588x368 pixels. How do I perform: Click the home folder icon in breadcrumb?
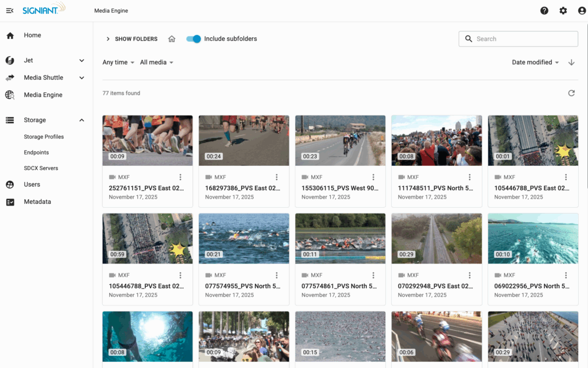172,39
